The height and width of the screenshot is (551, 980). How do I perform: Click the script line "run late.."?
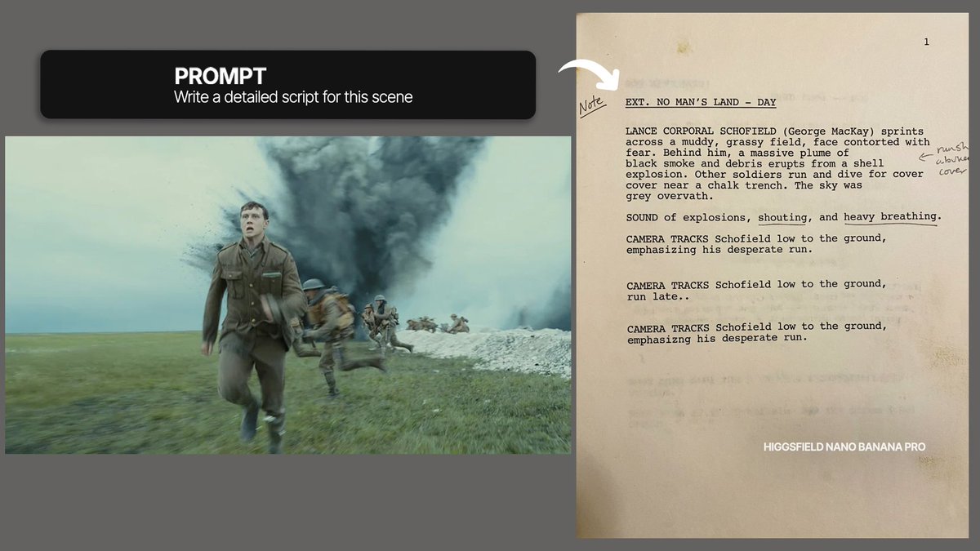(x=659, y=298)
